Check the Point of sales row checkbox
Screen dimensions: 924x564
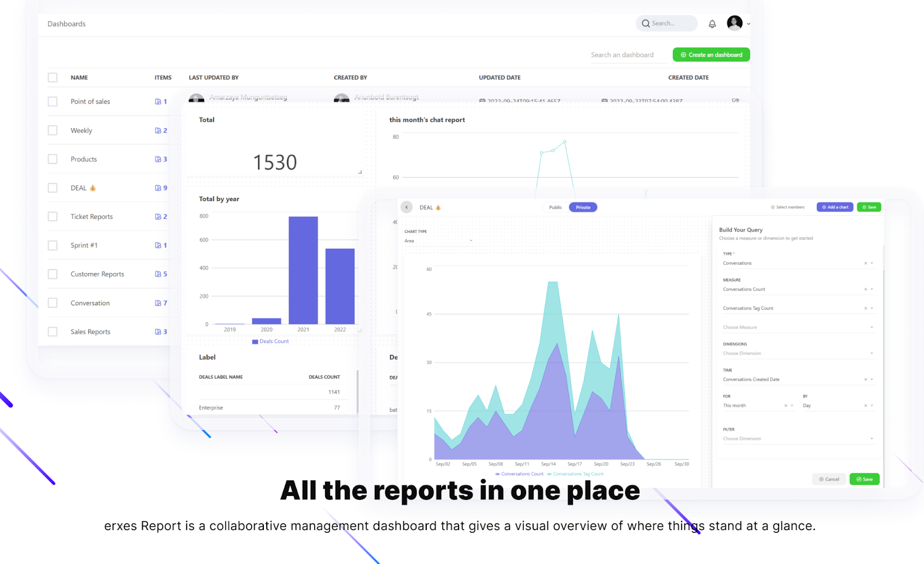pyautogui.click(x=53, y=102)
